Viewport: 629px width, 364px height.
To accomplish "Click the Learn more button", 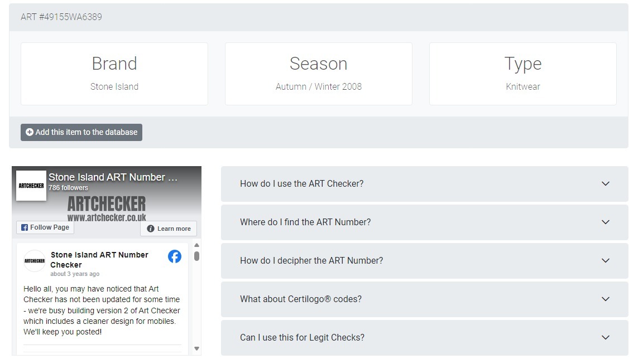I will tap(169, 229).
